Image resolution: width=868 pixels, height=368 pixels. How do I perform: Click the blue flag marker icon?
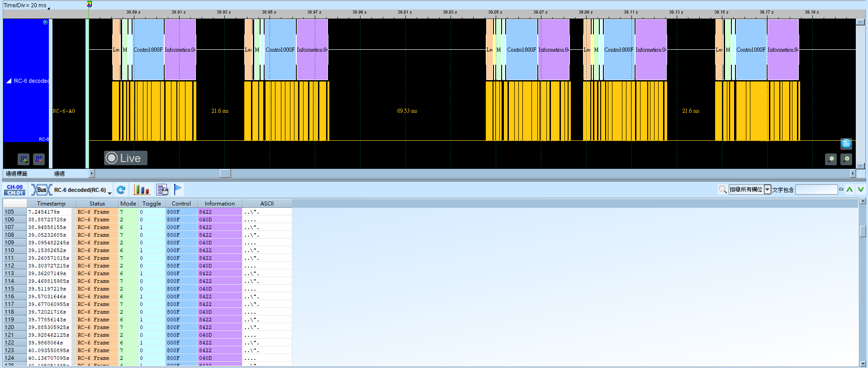(178, 190)
